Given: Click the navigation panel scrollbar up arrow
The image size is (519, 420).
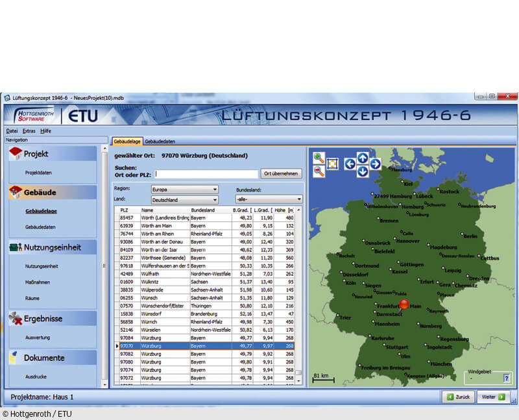Looking at the screenshot, I should tap(105, 149).
